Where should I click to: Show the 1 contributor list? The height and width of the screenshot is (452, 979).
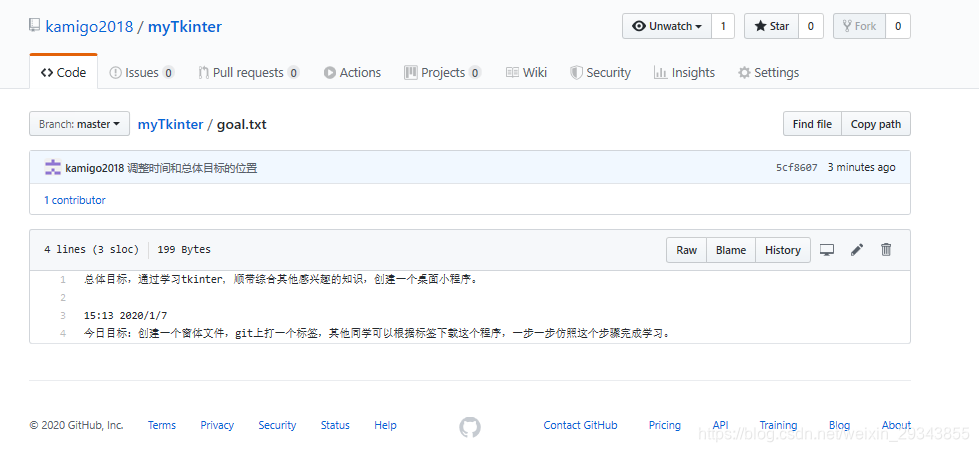(x=74, y=200)
